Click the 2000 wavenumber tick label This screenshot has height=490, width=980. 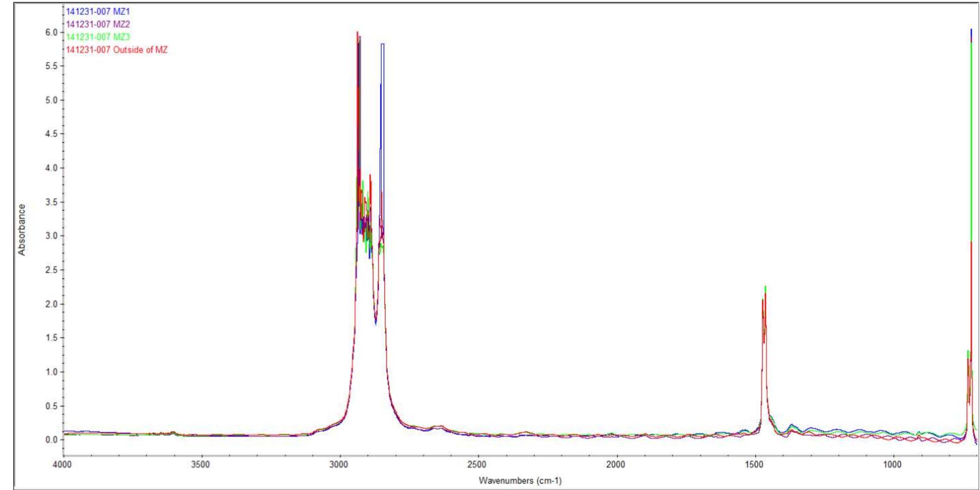pos(616,465)
